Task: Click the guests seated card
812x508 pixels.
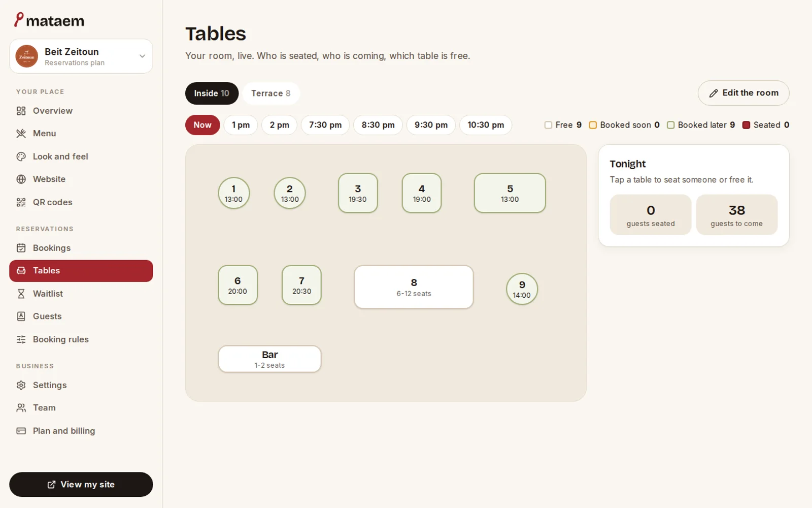Action: [651, 215]
